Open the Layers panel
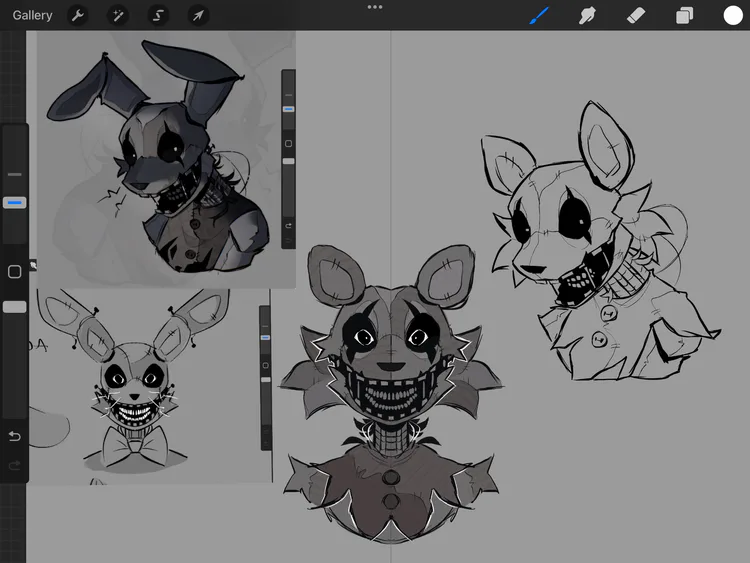750x563 pixels. coord(684,15)
